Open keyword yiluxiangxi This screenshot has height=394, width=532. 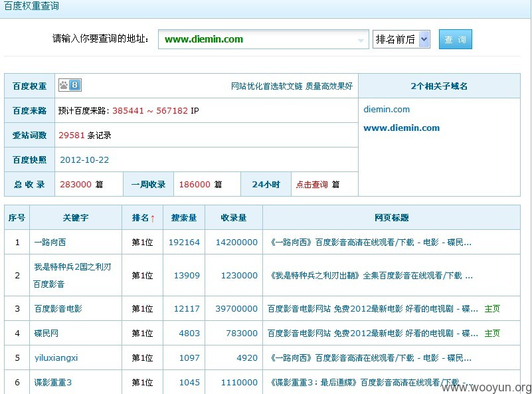(x=56, y=357)
